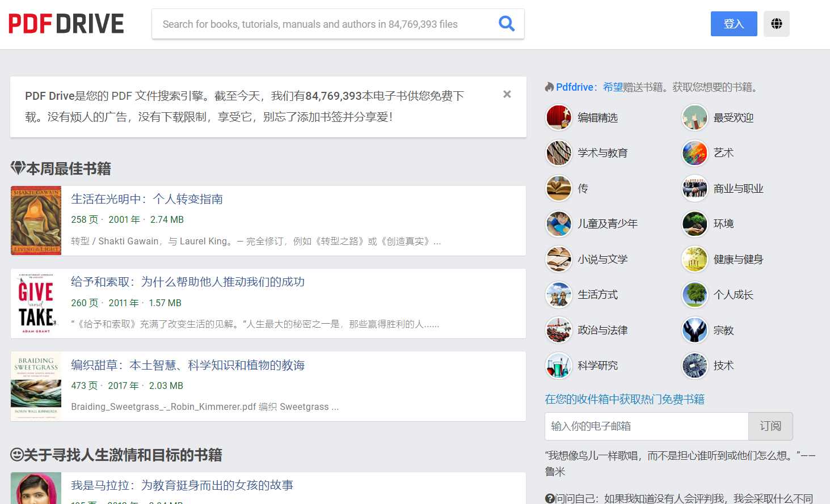Click the 登入 sign-in button
The height and width of the screenshot is (504, 830).
point(734,24)
